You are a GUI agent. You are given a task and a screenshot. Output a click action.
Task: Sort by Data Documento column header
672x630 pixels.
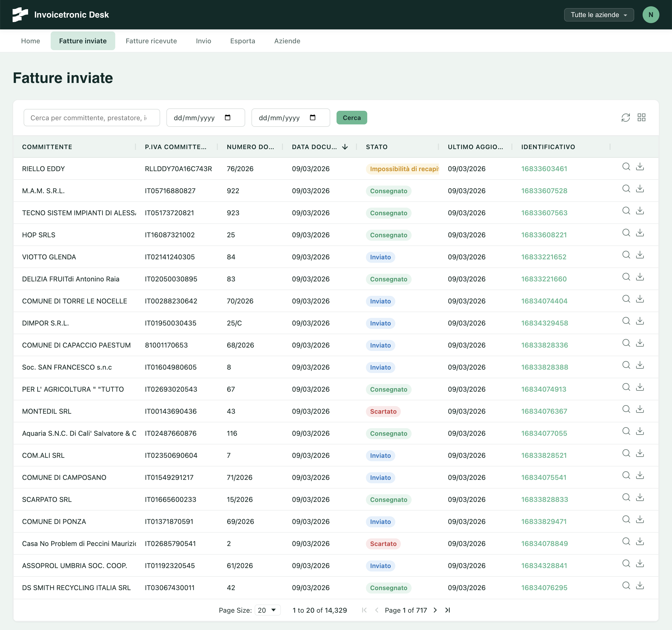[314, 147]
